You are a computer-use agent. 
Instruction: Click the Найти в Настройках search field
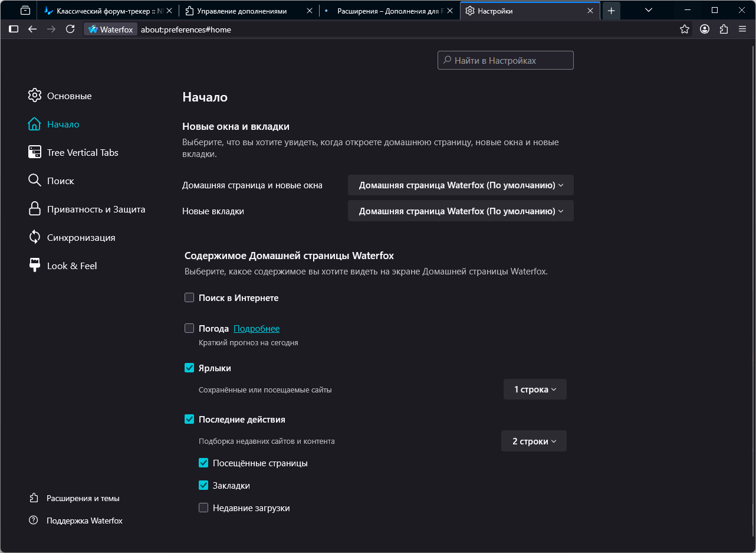click(x=505, y=60)
